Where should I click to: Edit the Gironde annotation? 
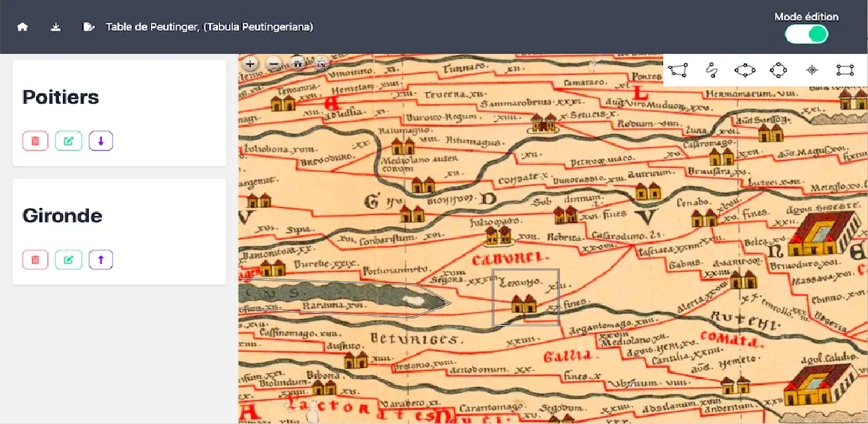68,260
